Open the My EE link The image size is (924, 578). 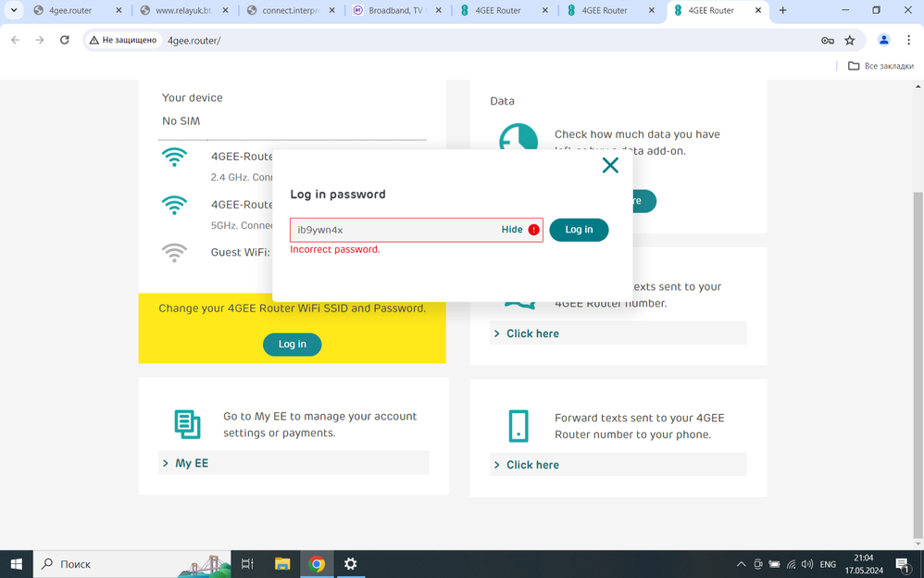[x=293, y=463]
